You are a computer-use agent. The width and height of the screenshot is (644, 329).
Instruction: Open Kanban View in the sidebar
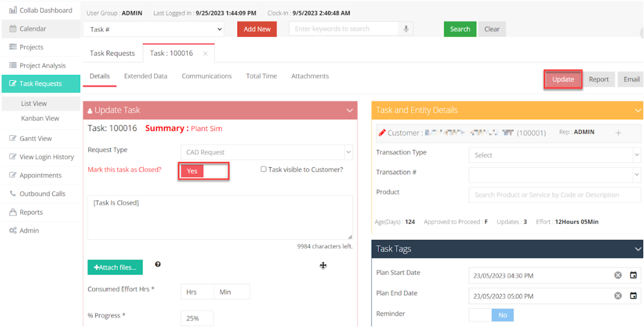[40, 118]
